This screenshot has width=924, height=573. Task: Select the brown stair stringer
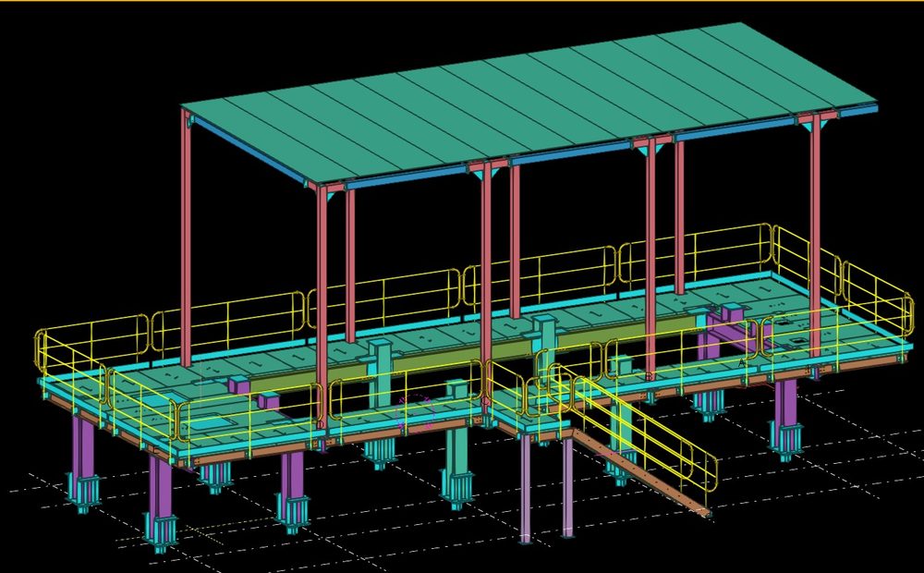[x=641, y=471]
